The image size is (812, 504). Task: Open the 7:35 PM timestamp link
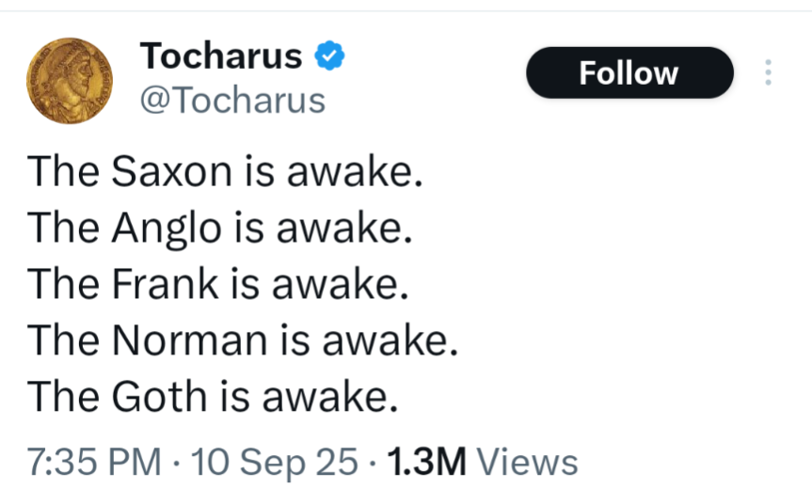94,462
